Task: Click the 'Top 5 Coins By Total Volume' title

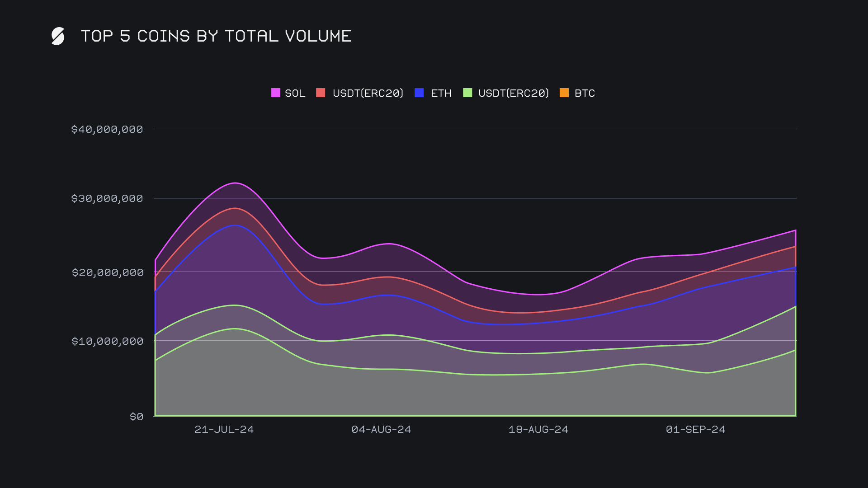Action: 216,36
